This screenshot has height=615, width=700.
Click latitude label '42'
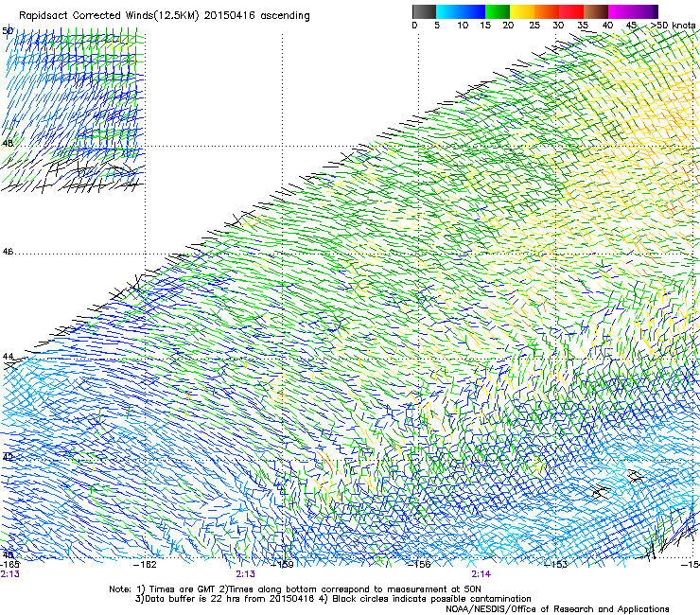(8, 456)
